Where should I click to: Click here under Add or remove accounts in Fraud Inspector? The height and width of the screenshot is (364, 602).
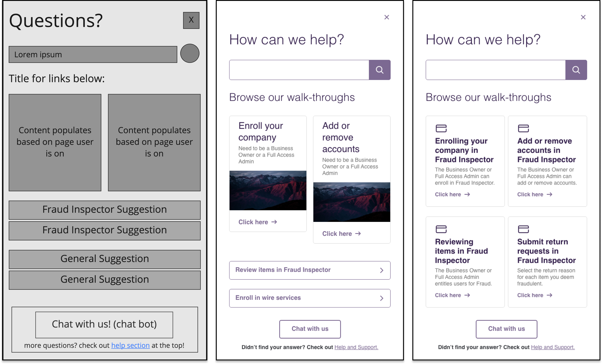click(x=530, y=194)
